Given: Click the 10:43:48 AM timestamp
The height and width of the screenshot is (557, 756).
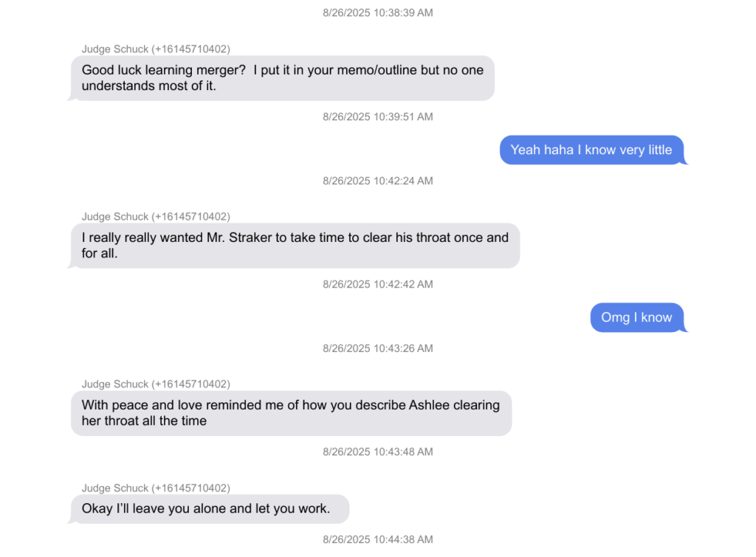Looking at the screenshot, I should (378, 452).
